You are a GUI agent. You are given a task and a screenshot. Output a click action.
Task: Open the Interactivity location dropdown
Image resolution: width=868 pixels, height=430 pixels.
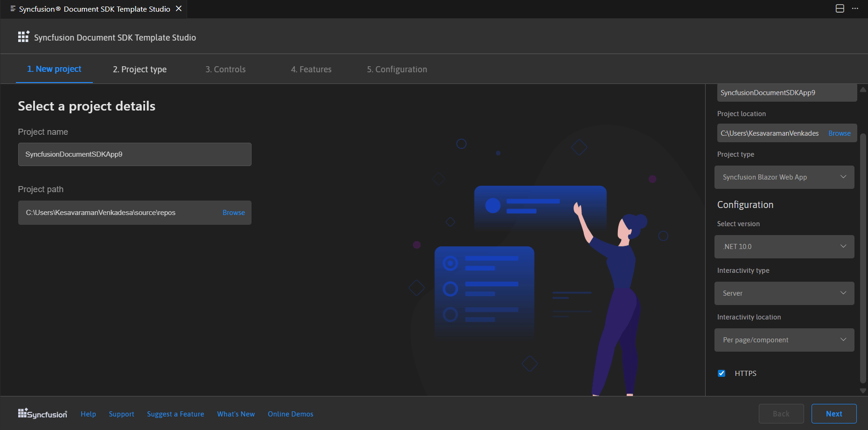click(784, 340)
